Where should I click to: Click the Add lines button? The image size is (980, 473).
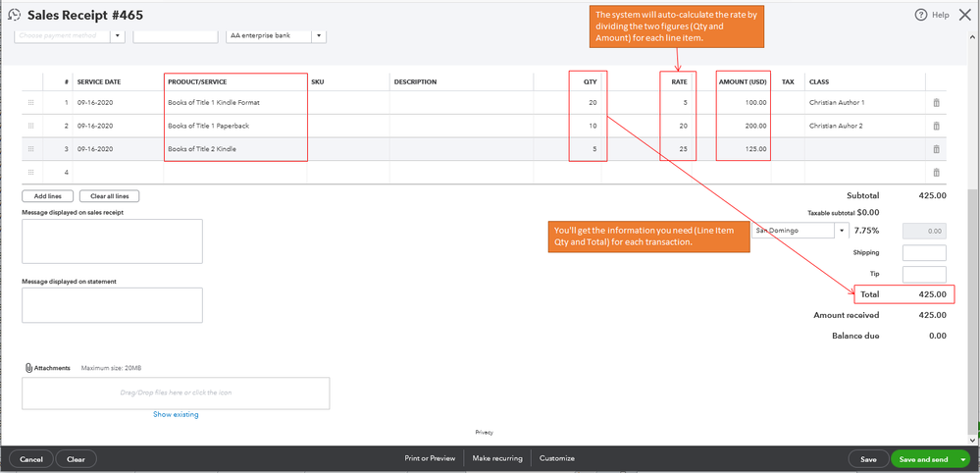coord(47,196)
